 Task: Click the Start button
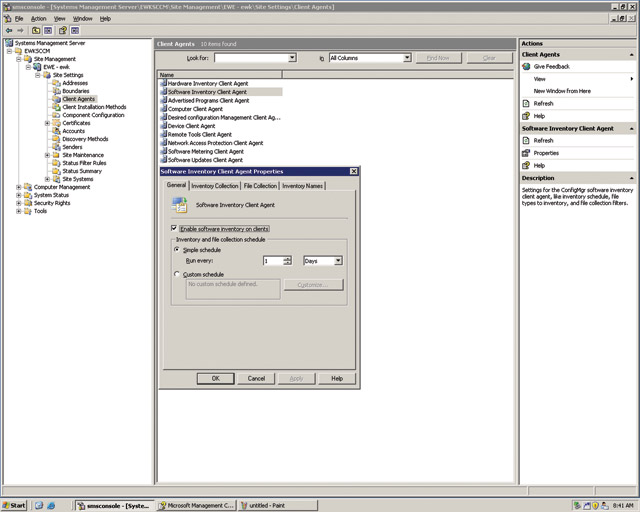pos(14,505)
